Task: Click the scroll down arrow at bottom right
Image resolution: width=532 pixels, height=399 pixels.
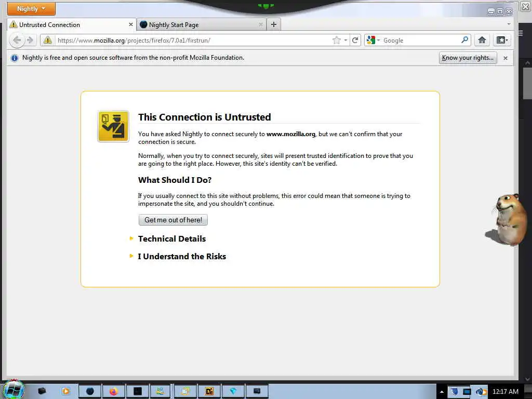Action: [527, 379]
